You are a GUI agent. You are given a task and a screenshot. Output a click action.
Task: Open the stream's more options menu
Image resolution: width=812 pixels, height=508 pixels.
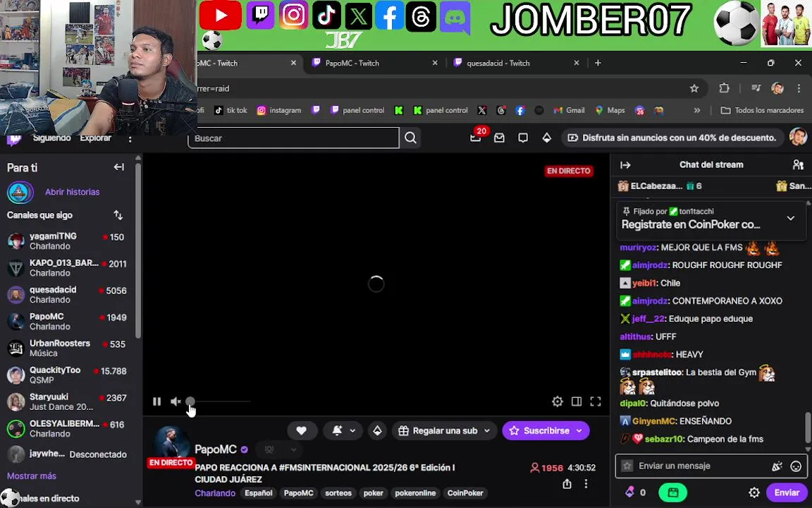[586, 483]
